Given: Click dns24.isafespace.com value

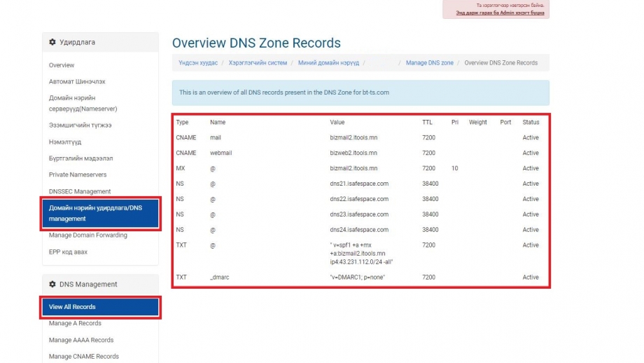Looking at the screenshot, I should [359, 230].
